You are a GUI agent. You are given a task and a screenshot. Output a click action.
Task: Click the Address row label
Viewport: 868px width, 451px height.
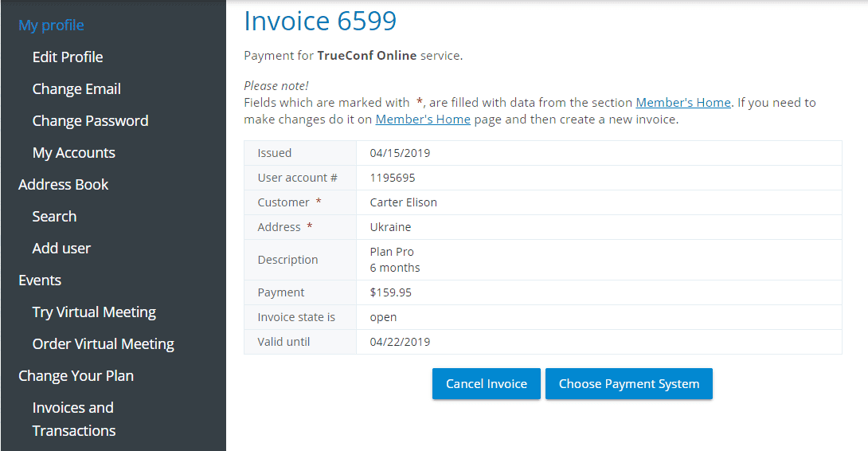click(x=279, y=227)
